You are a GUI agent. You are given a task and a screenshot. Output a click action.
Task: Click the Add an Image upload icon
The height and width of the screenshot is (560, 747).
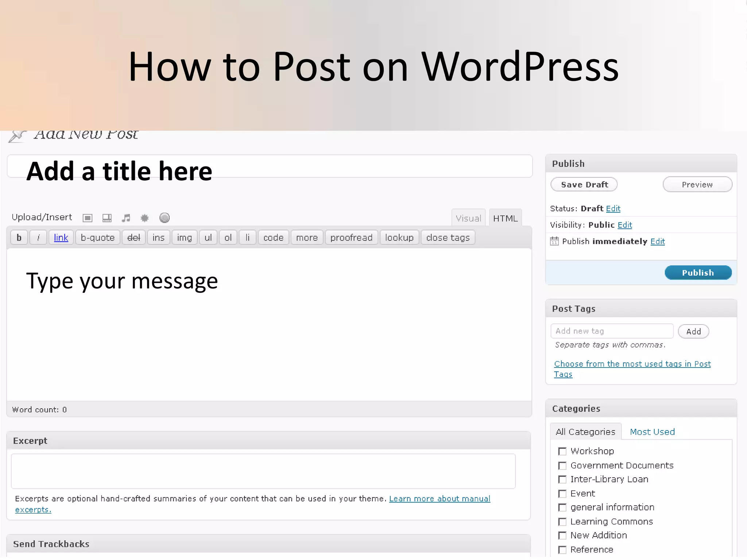pos(88,218)
